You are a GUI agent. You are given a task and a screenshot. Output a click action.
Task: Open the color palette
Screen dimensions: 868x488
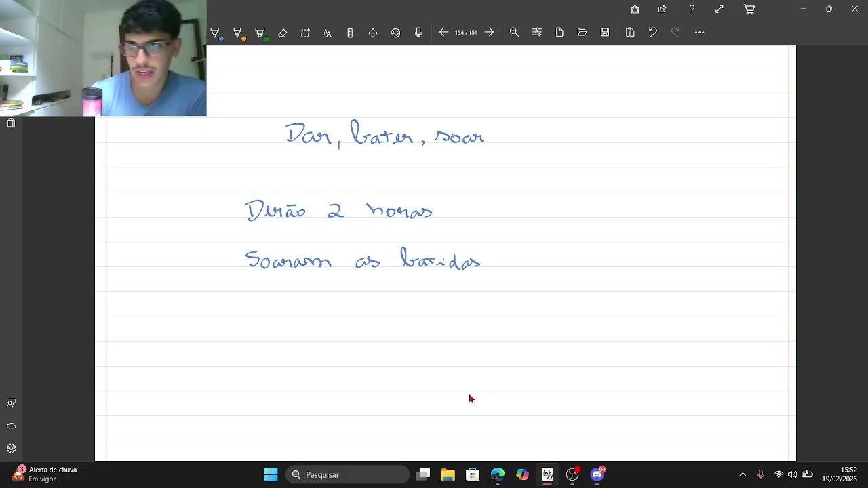(395, 33)
